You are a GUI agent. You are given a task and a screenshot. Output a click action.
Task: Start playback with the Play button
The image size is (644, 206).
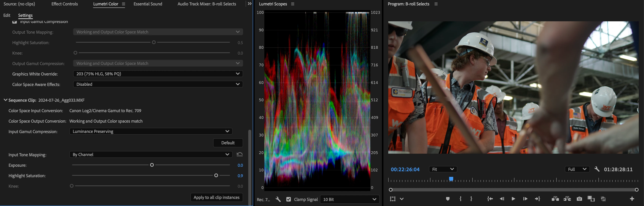[513, 199]
